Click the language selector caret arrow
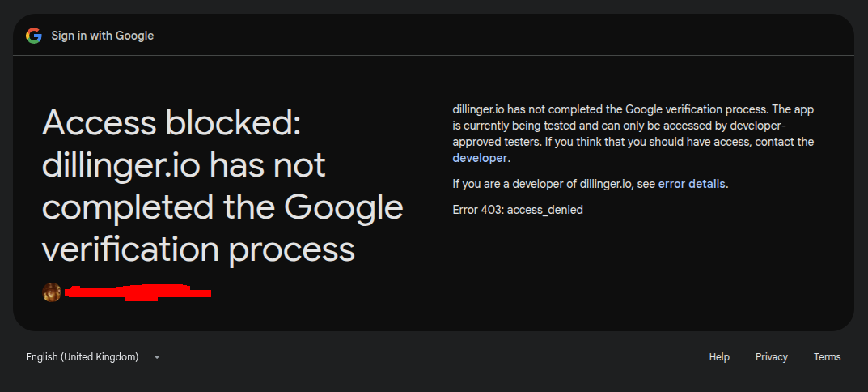Image resolution: width=868 pixels, height=392 pixels. 157,357
